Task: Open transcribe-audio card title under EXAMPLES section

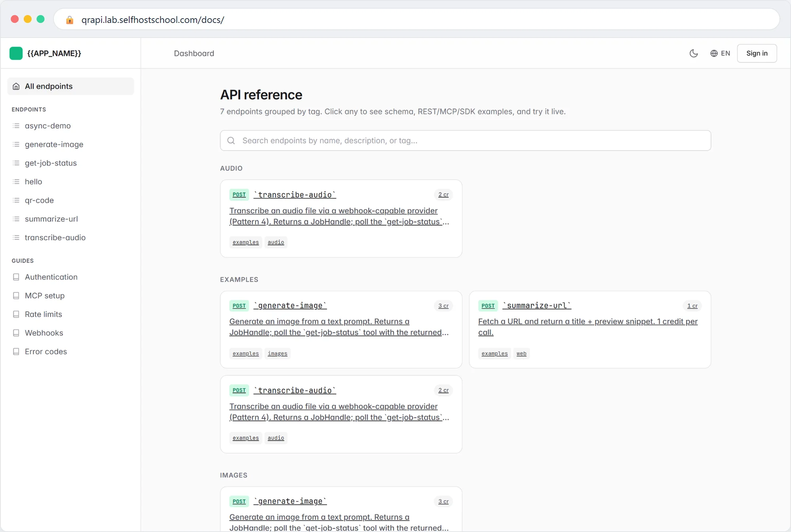Action: point(295,390)
